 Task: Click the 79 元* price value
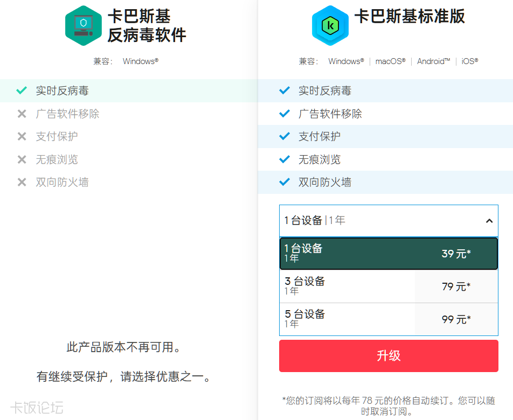(x=456, y=286)
